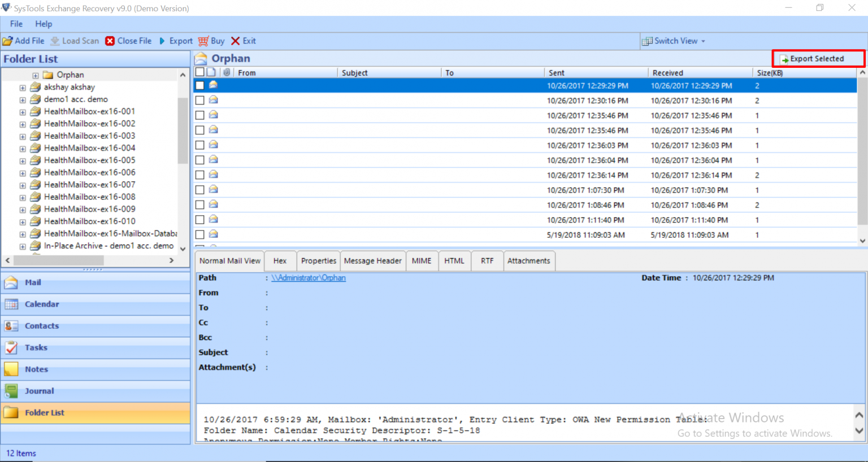Viewport: 868px width, 462px height.
Task: Click the attachment paperclip column header
Action: tap(227, 72)
